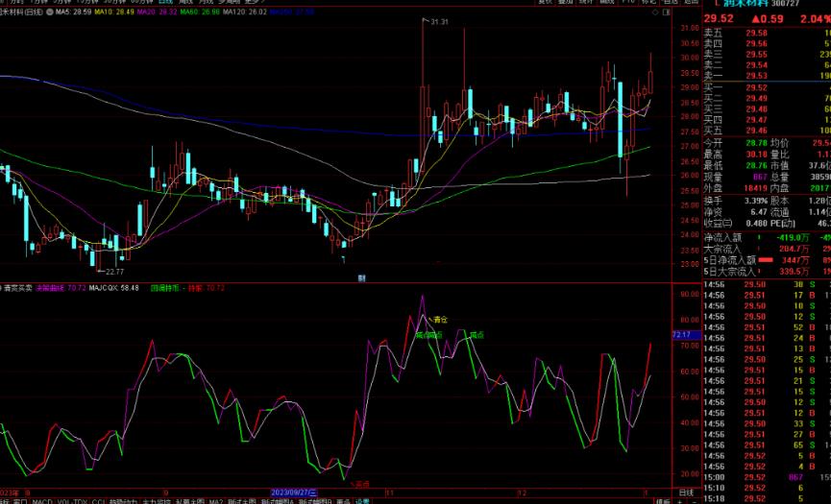Zoom in chart with the + button
This screenshot has width=831, height=504.
680,501
